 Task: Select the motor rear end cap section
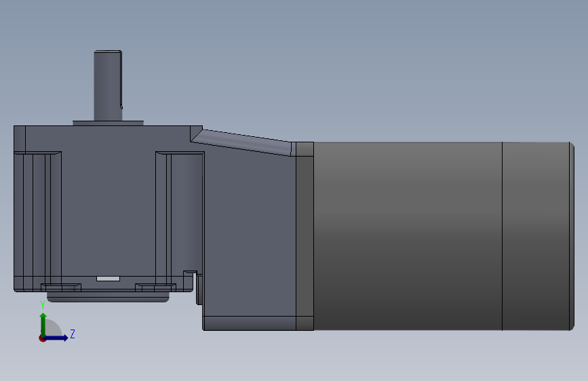click(538, 236)
